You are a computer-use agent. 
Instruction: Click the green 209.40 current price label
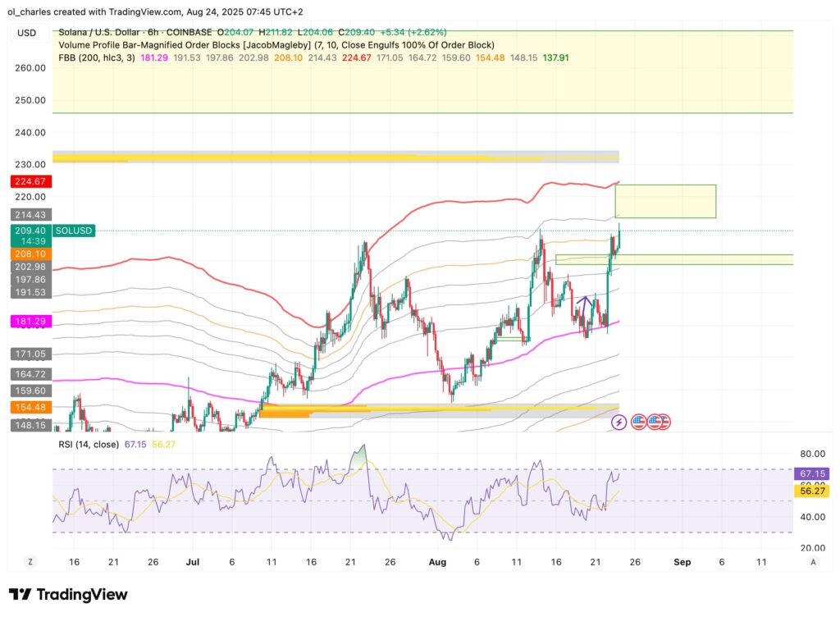coord(29,231)
